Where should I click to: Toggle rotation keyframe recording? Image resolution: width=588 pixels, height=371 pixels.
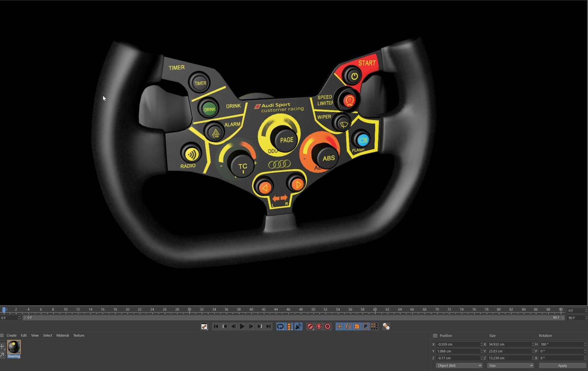click(x=348, y=326)
